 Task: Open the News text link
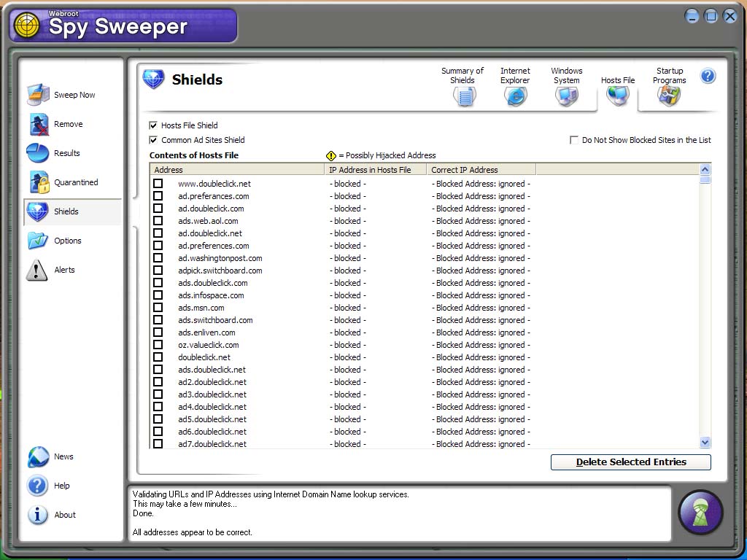pyautogui.click(x=63, y=456)
